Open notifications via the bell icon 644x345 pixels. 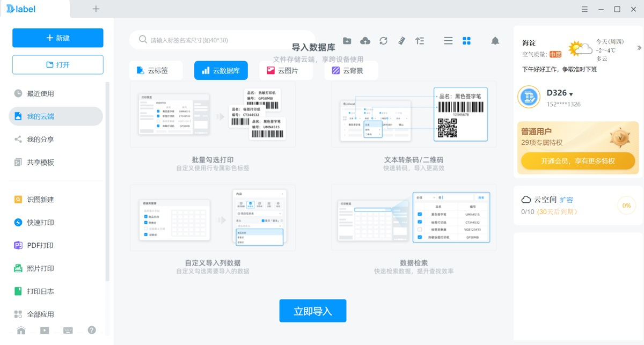tap(495, 41)
